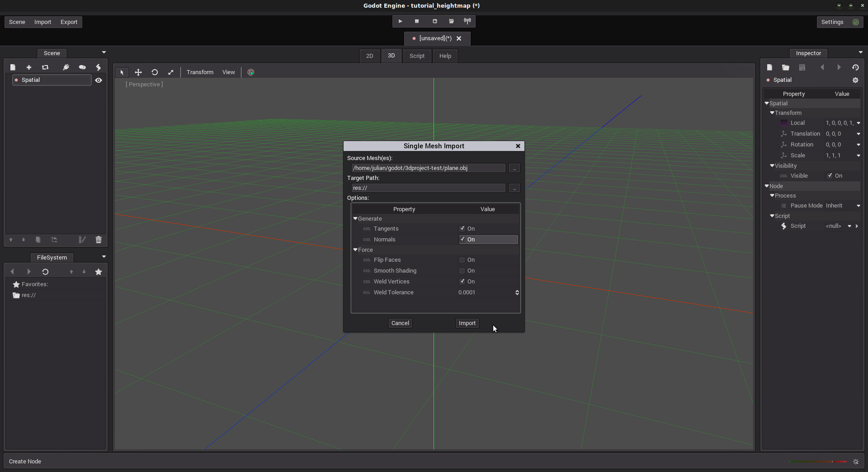Switch to the Script tab
Screen dimensions: 868x472
click(x=417, y=56)
